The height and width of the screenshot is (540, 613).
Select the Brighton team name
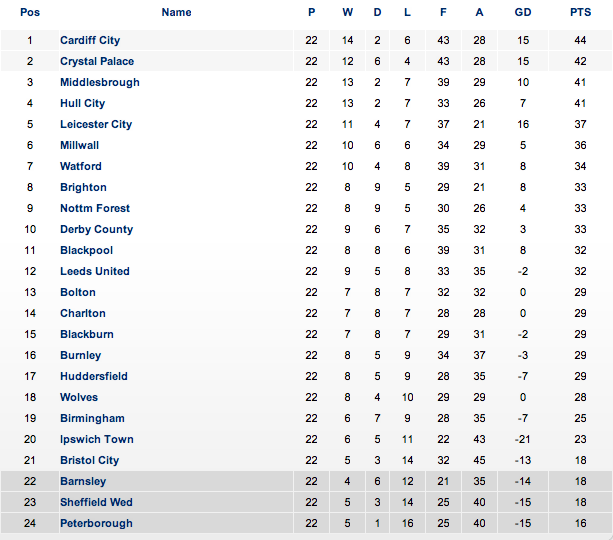(83, 187)
